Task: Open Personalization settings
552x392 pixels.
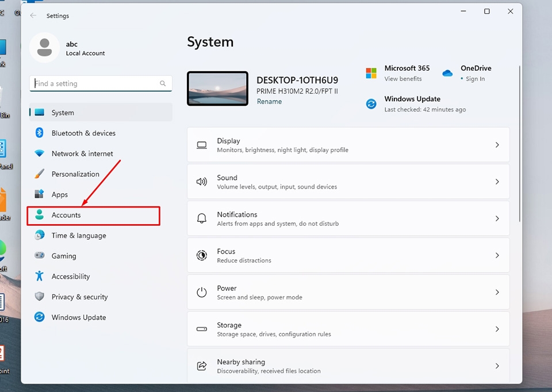Action: coord(101,174)
